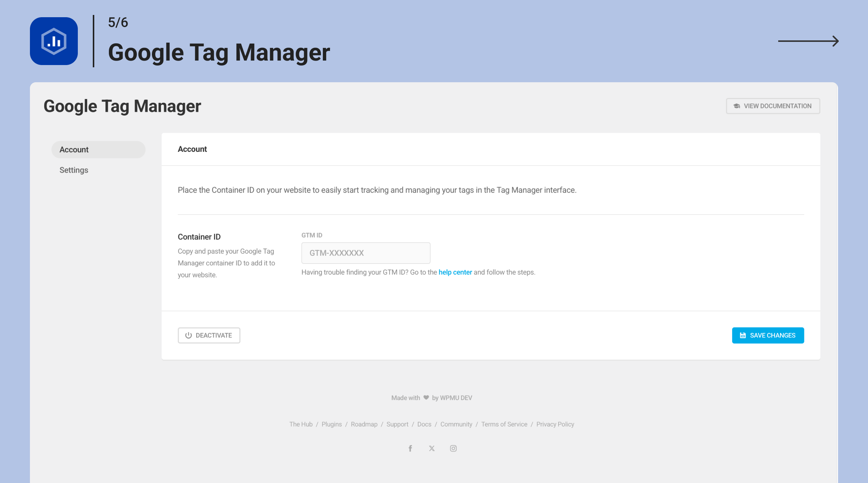
Task: Click the View Documentation button
Action: [773, 106]
